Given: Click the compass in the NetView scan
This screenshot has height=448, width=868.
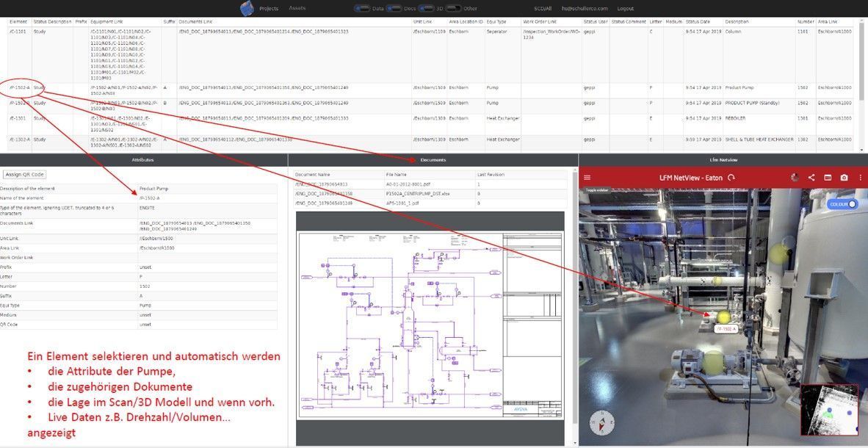Looking at the screenshot, I should coord(601,423).
